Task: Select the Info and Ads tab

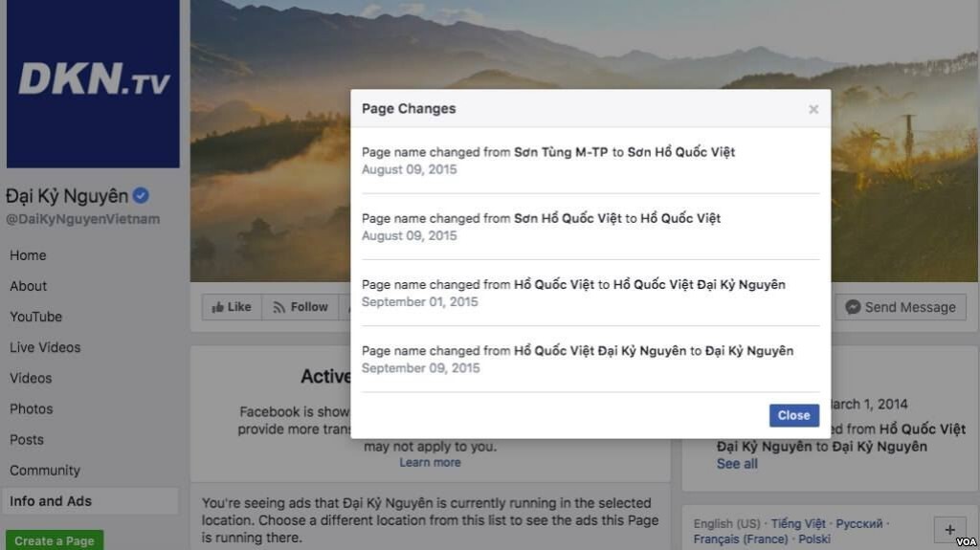Action: [51, 500]
